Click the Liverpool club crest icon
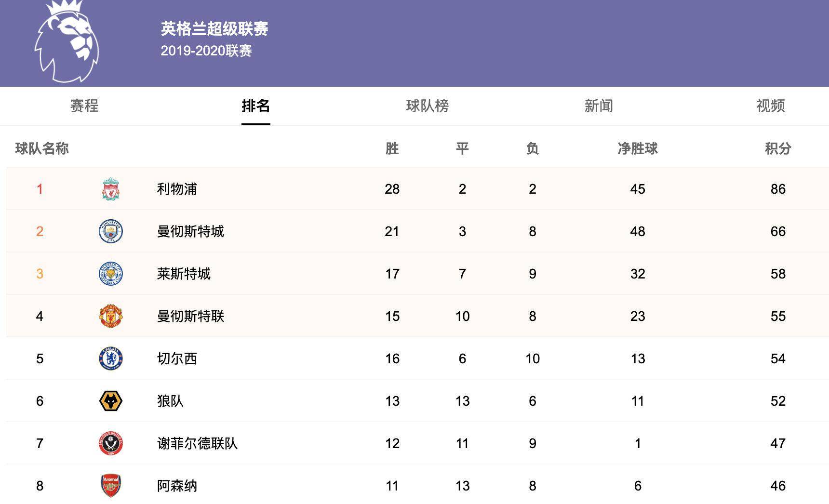The height and width of the screenshot is (504, 829). coord(110,189)
